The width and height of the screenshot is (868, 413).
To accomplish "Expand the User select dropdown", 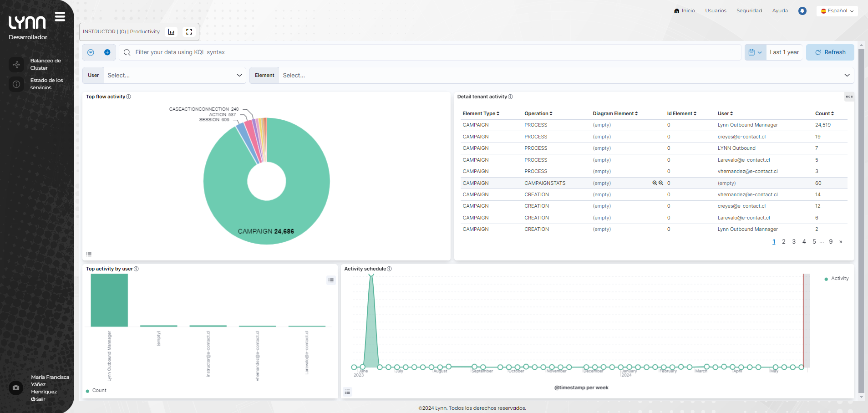I will (x=174, y=76).
